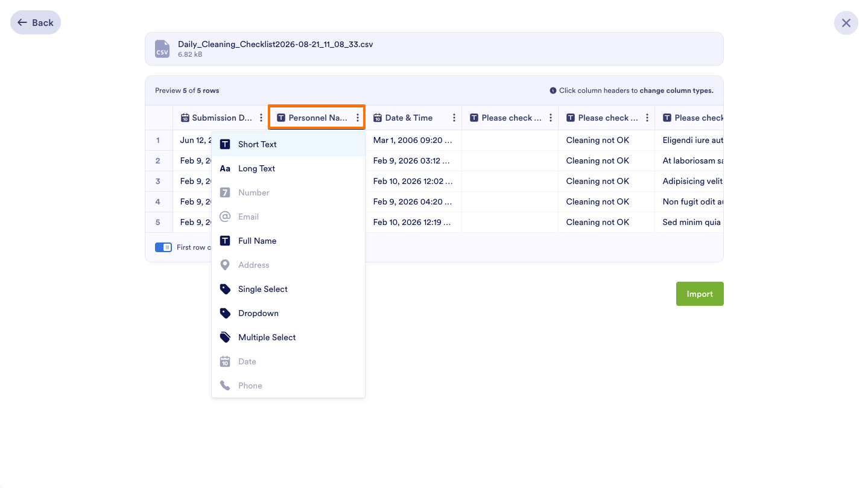Click T icon in second Please check header
Image resolution: width=868 pixels, height=488 pixels.
[571, 118]
